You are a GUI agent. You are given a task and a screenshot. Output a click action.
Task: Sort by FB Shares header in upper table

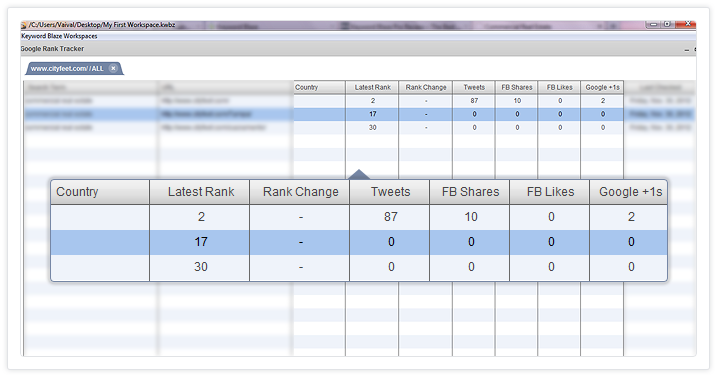coord(517,87)
